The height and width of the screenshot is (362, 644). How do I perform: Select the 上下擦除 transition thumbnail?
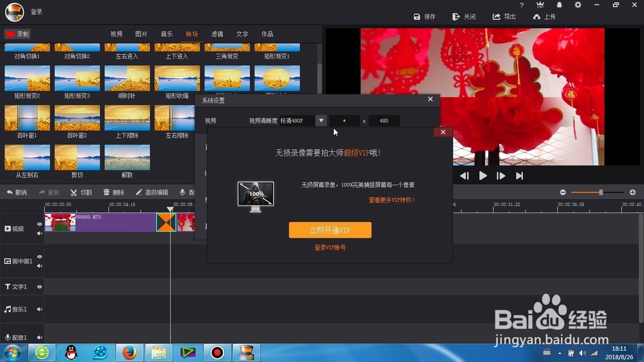128,117
